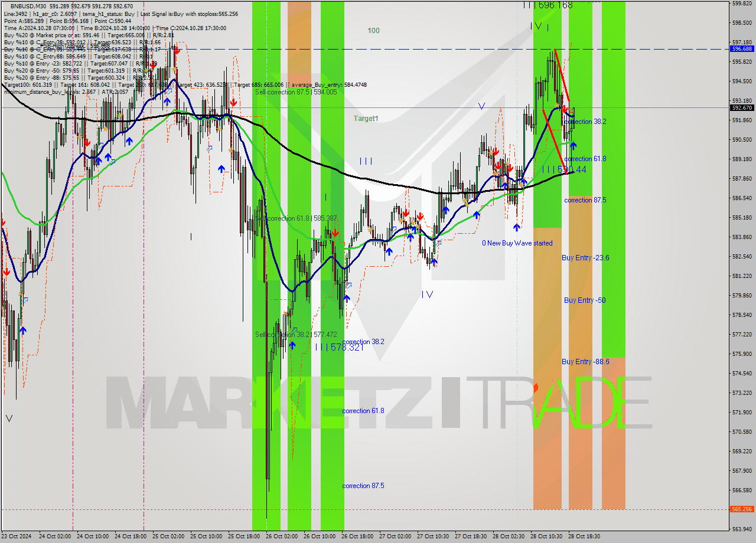Click the 574.540 price axis value
This screenshot has width=756, height=543.
[x=742, y=373]
